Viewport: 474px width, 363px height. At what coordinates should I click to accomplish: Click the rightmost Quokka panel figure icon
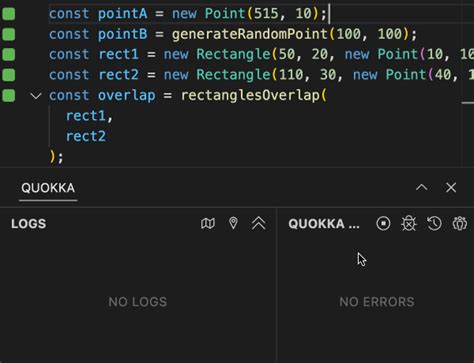point(460,223)
